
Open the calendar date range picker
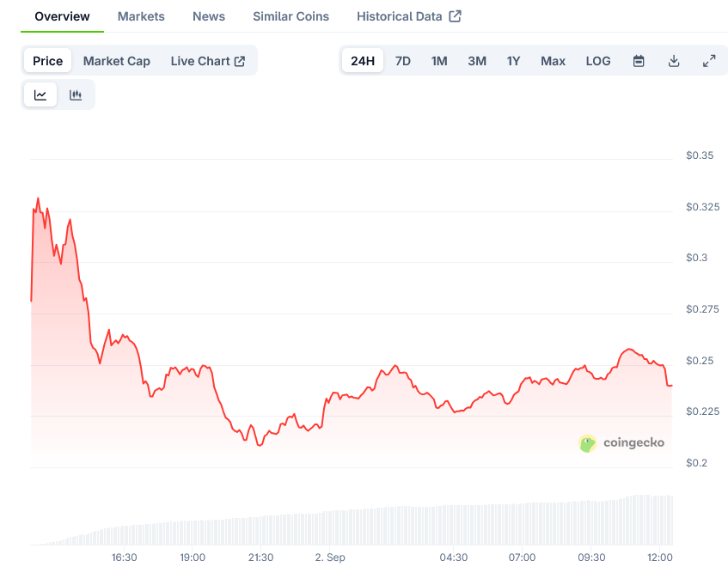coord(639,61)
